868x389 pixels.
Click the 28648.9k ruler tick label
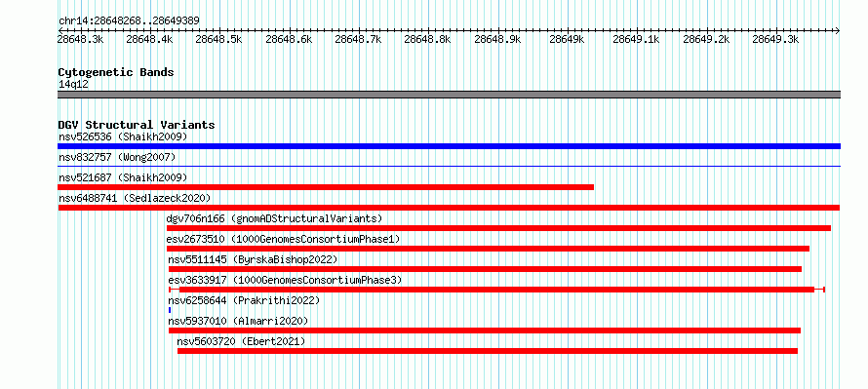point(497,39)
